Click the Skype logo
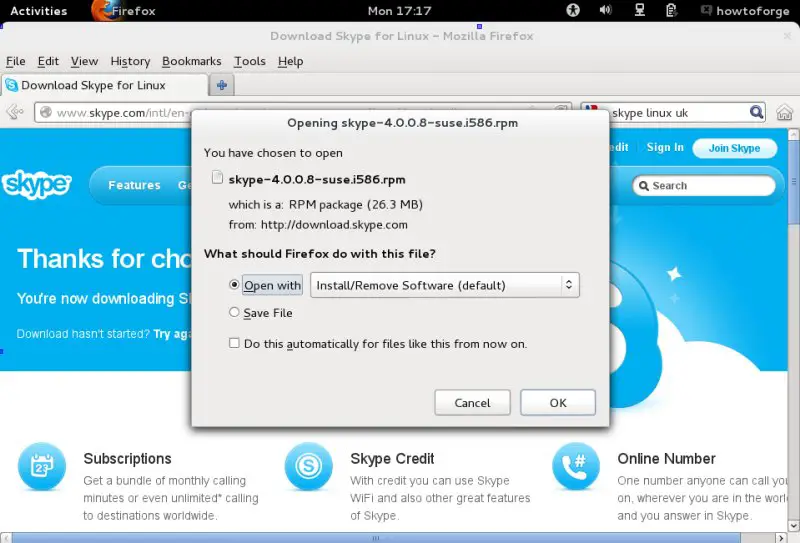Image resolution: width=800 pixels, height=543 pixels. click(36, 184)
